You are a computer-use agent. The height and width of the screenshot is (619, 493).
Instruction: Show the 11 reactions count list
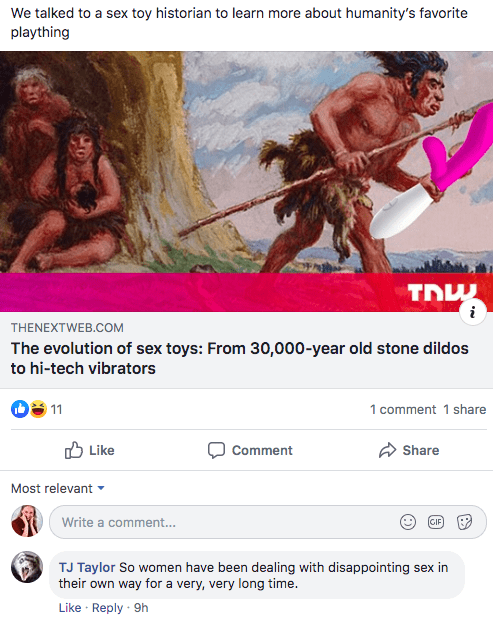[56, 409]
